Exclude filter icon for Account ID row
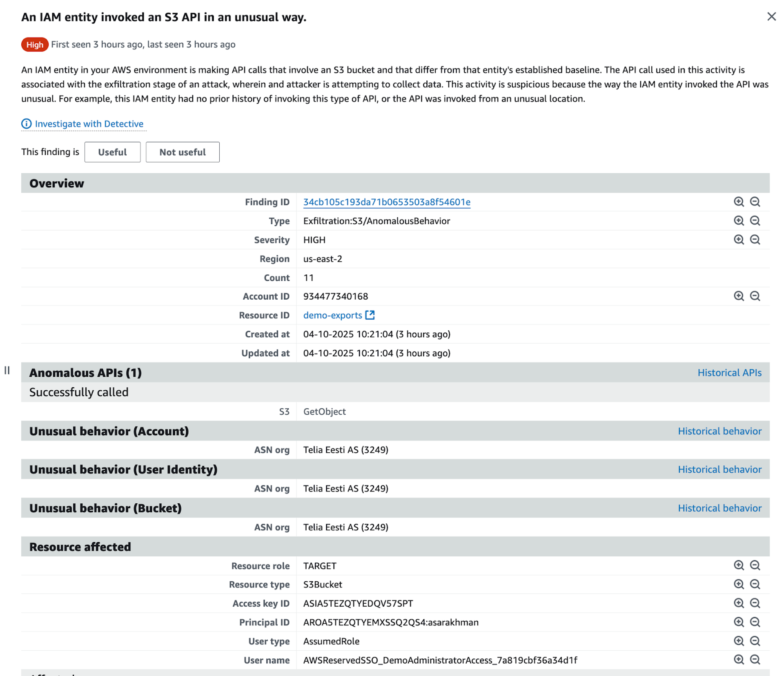The height and width of the screenshot is (676, 784). pyautogui.click(x=755, y=296)
